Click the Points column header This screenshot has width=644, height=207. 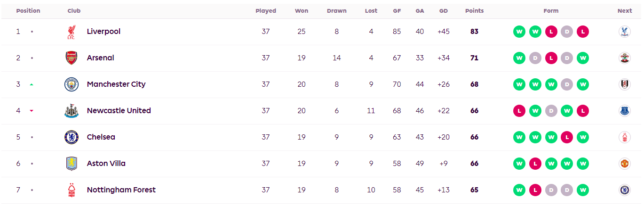pos(474,11)
